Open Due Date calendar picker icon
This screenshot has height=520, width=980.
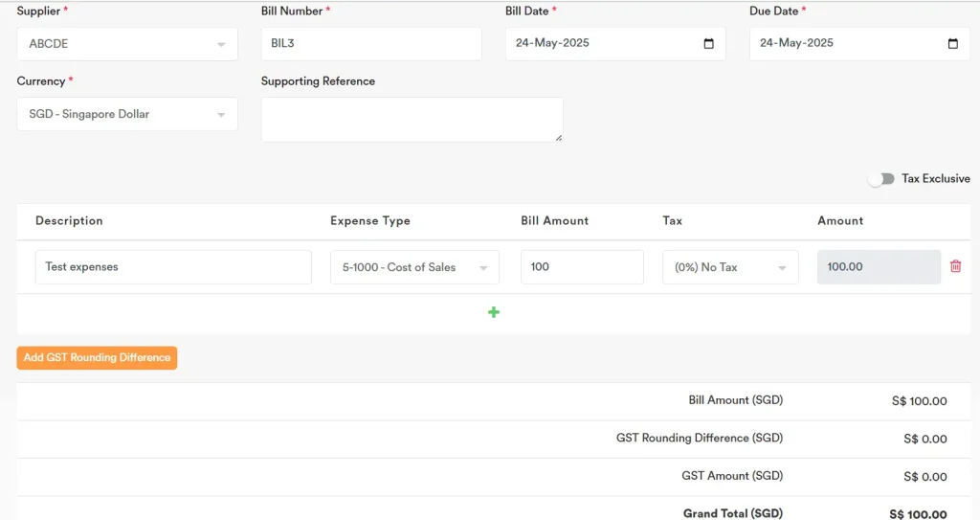pos(952,44)
